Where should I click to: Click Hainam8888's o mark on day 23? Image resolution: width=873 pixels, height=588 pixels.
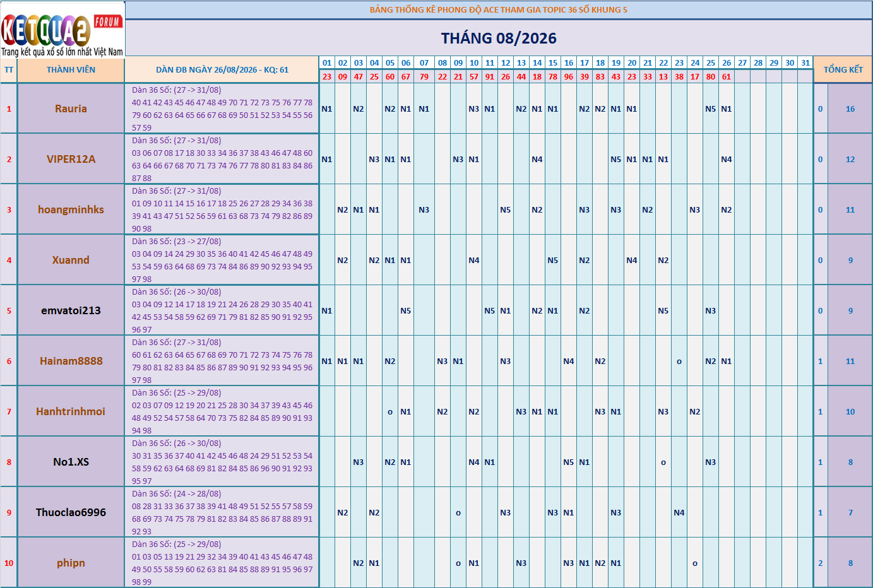point(679,362)
